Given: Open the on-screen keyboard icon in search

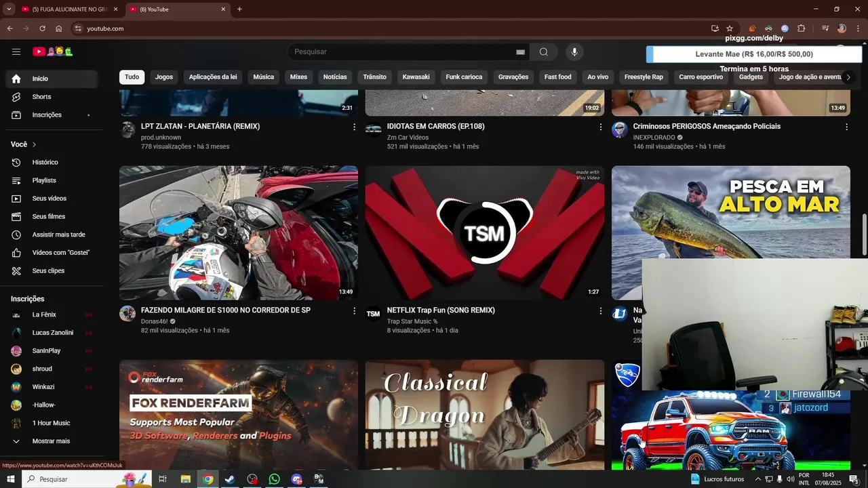Looking at the screenshot, I should pyautogui.click(x=520, y=52).
